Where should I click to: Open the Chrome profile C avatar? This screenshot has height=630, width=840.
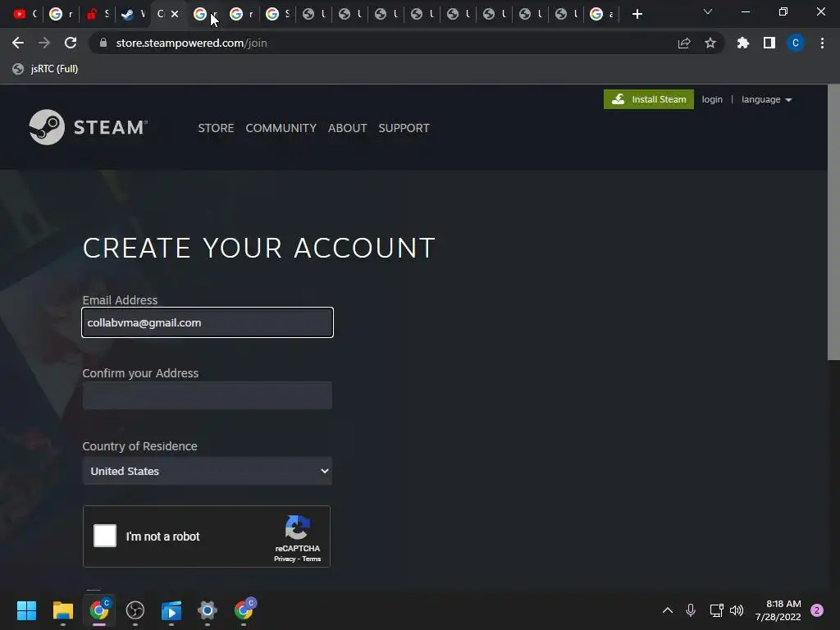point(796,43)
